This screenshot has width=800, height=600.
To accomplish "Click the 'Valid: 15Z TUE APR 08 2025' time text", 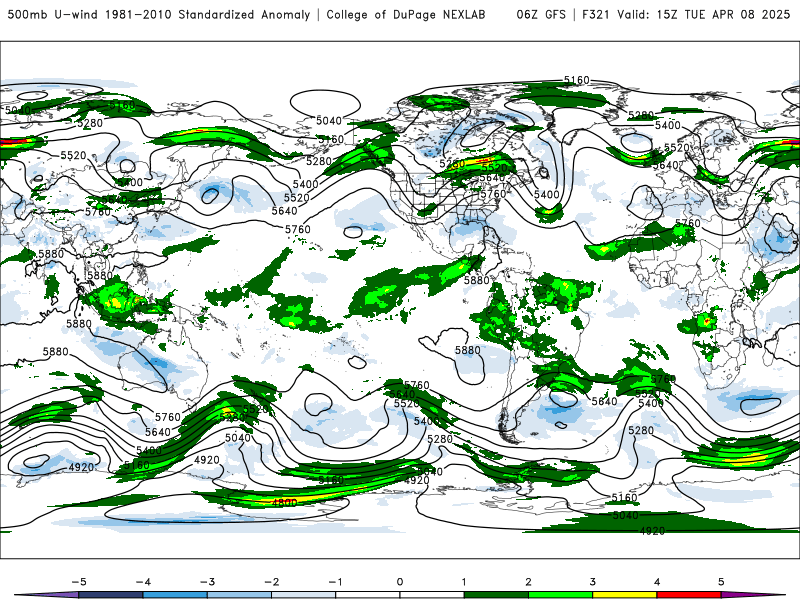I will 704,14.
